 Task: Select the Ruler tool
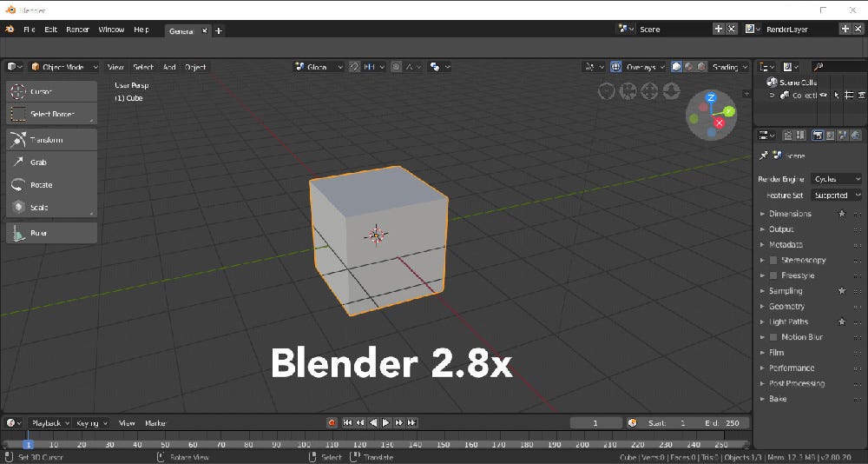coord(51,233)
